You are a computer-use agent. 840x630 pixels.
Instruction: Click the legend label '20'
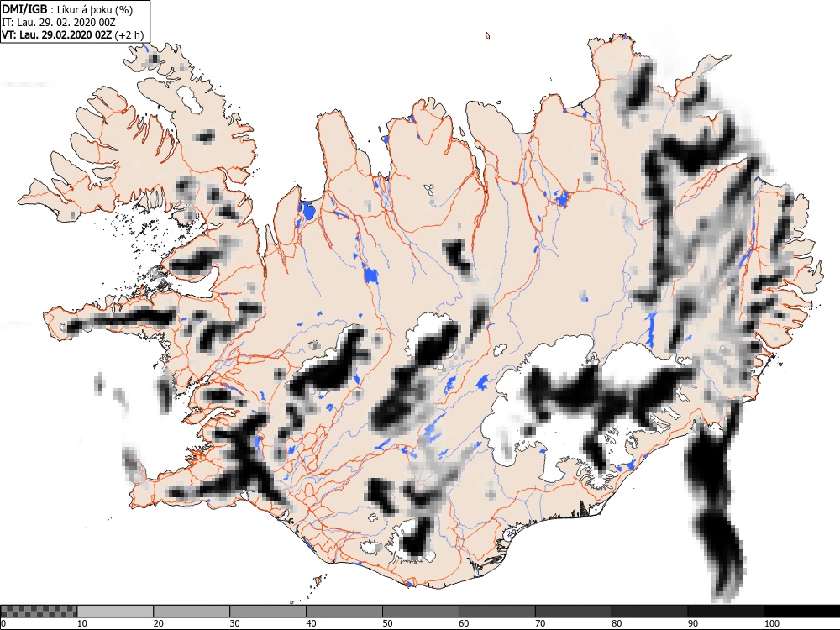point(159,623)
